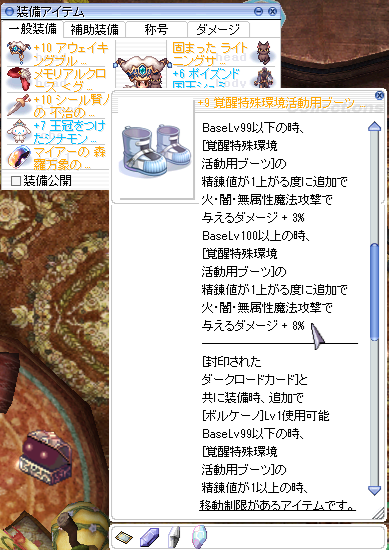Click the description scrollbar thumb
This screenshot has height=550, width=389.
coord(374,292)
